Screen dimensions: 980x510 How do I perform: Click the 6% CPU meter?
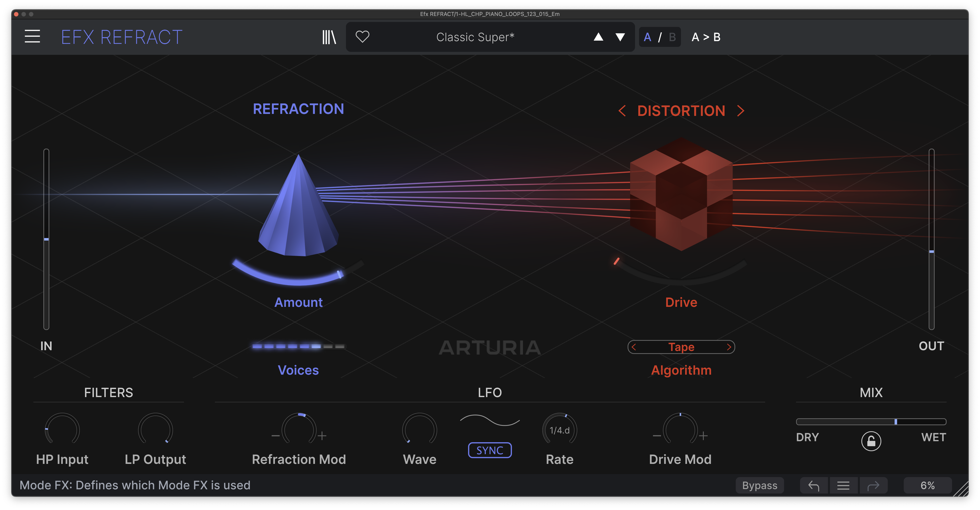tap(927, 486)
